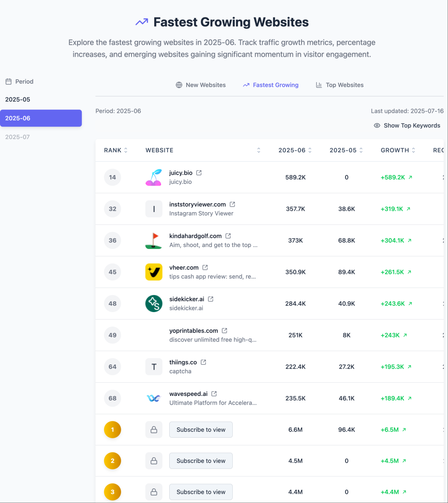The width and height of the screenshot is (448, 503).
Task: Click growth value +261.5K
Action: coord(392,272)
